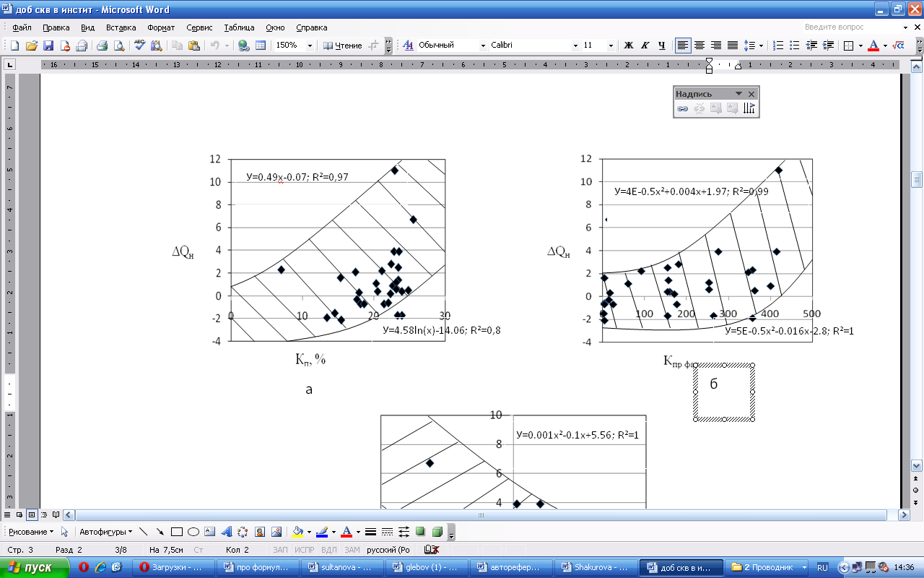Apply bulleted list formatting
The image size is (924, 578).
[795, 46]
